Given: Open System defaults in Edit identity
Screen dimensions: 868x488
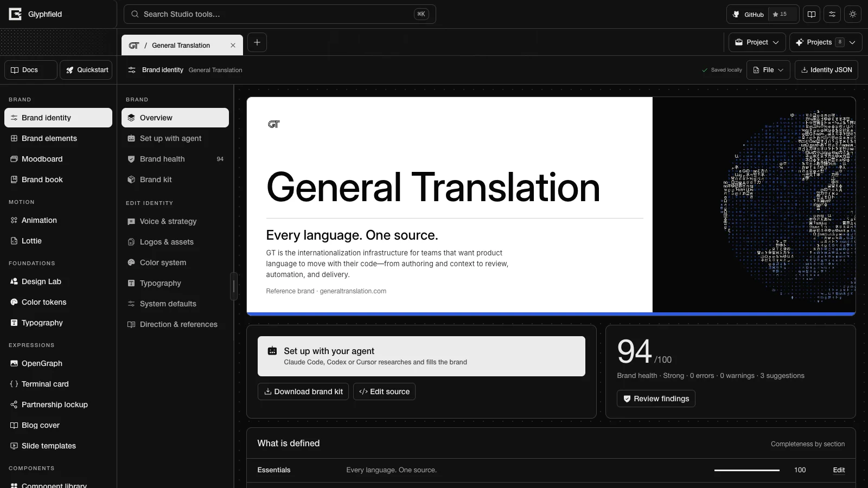Looking at the screenshot, I should (175, 304).
